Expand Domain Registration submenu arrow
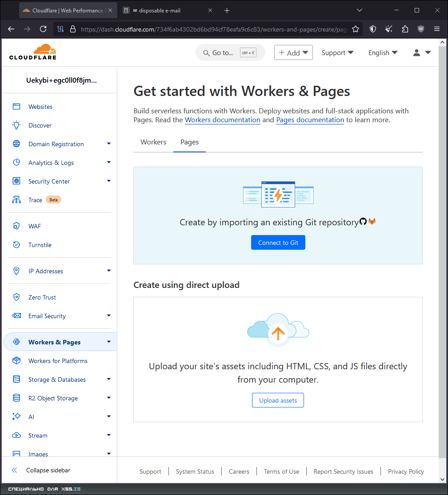The width and height of the screenshot is (448, 495). [x=109, y=144]
